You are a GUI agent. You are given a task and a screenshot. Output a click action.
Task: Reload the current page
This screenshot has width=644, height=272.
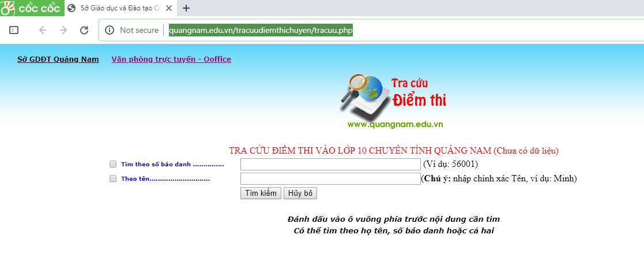[84, 30]
